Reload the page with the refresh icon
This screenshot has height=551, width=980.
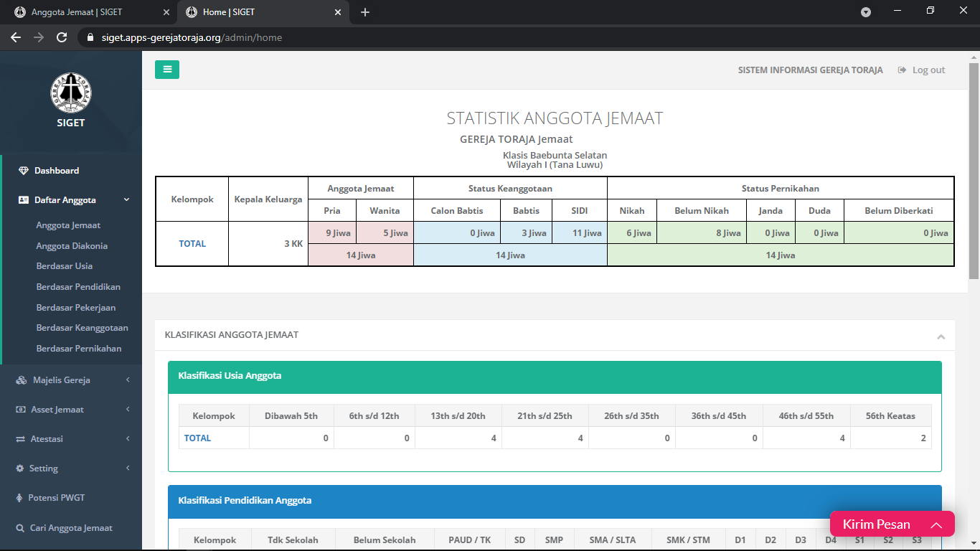tap(62, 37)
